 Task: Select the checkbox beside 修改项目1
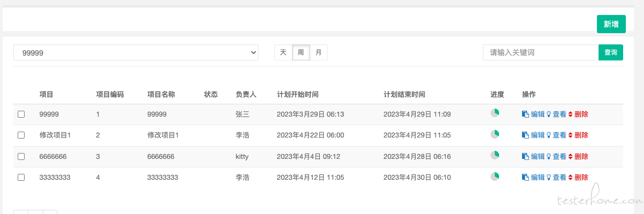tap(21, 135)
